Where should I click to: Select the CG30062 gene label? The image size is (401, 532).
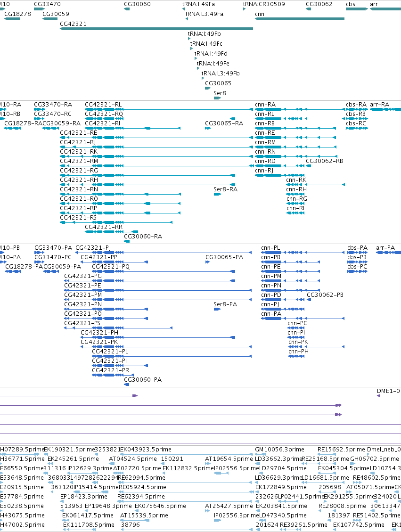pyautogui.click(x=319, y=4)
